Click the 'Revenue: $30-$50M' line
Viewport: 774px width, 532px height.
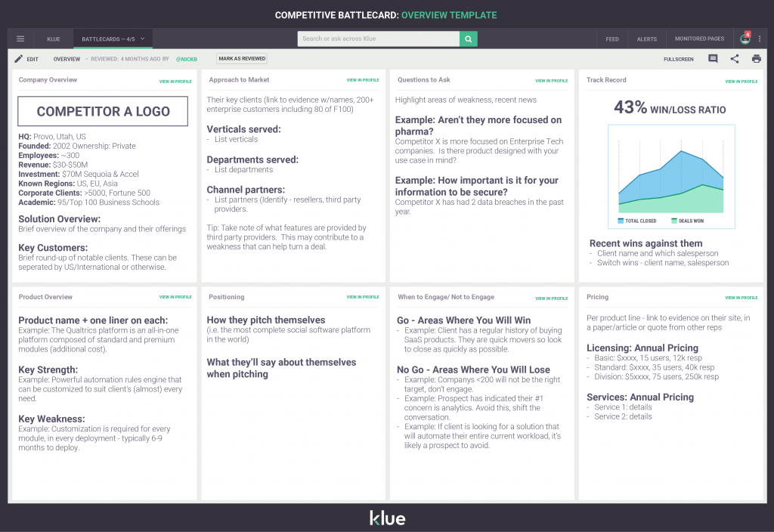pyautogui.click(x=53, y=165)
